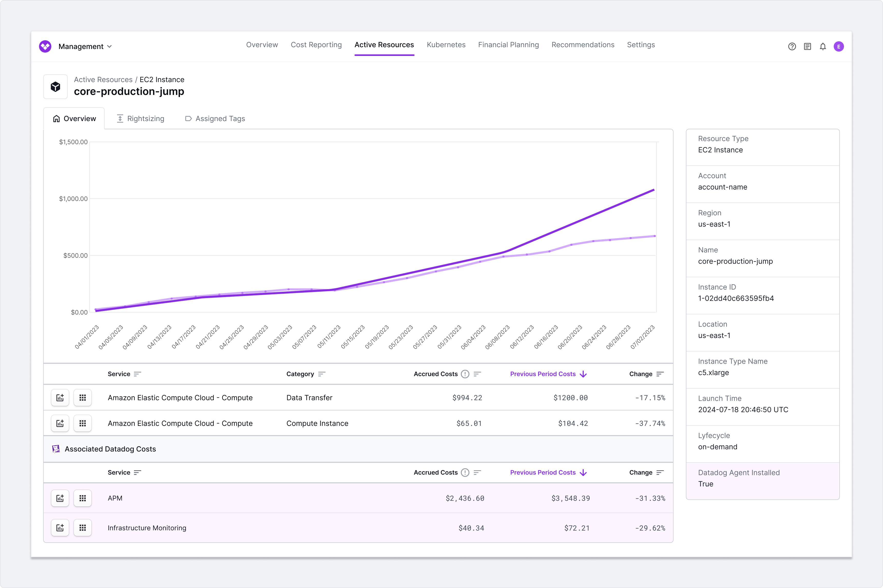Switch to the Rightsizing tab
The width and height of the screenshot is (883, 588).
pos(146,119)
